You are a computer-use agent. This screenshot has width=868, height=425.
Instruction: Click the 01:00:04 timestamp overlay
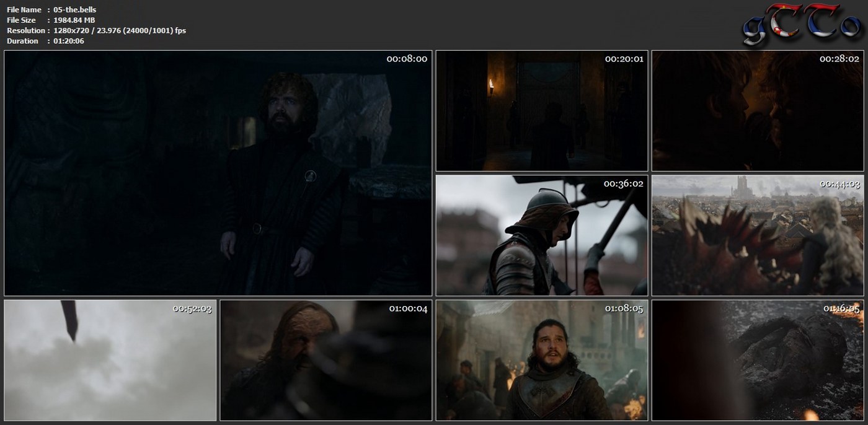click(408, 309)
